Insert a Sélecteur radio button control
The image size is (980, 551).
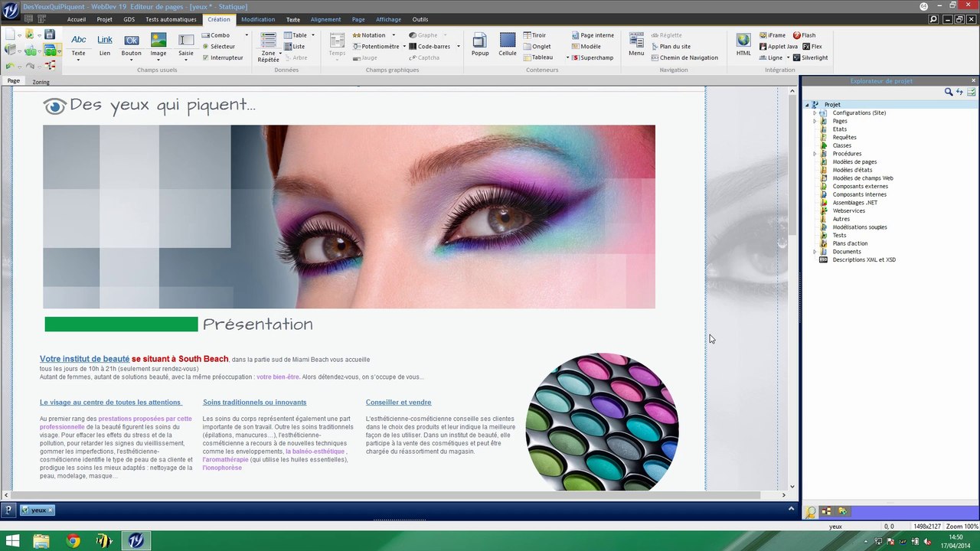(x=219, y=47)
